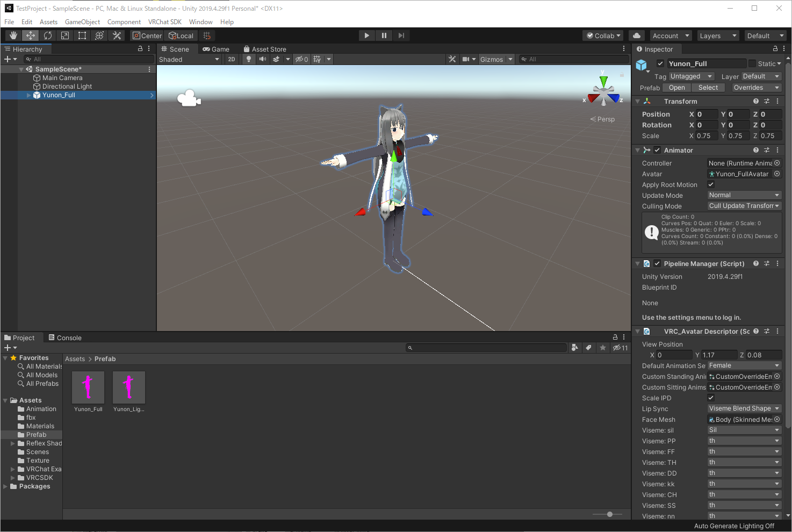This screenshot has height=532, width=792.
Task: Switch to the Console tab
Action: (x=65, y=337)
